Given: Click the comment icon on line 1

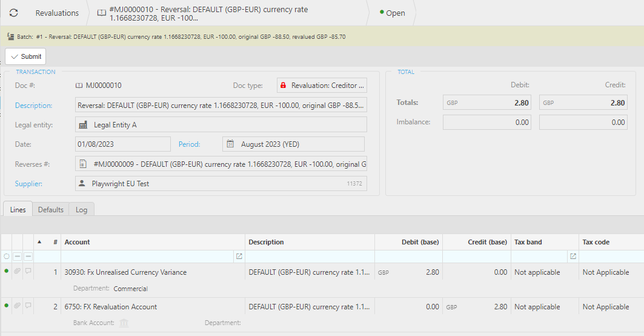Looking at the screenshot, I should click(x=28, y=271).
